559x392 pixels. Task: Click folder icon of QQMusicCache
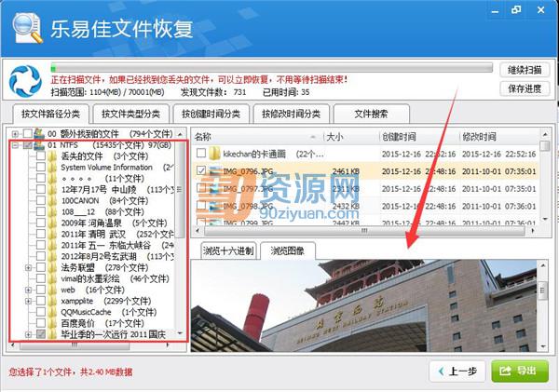[52, 312]
